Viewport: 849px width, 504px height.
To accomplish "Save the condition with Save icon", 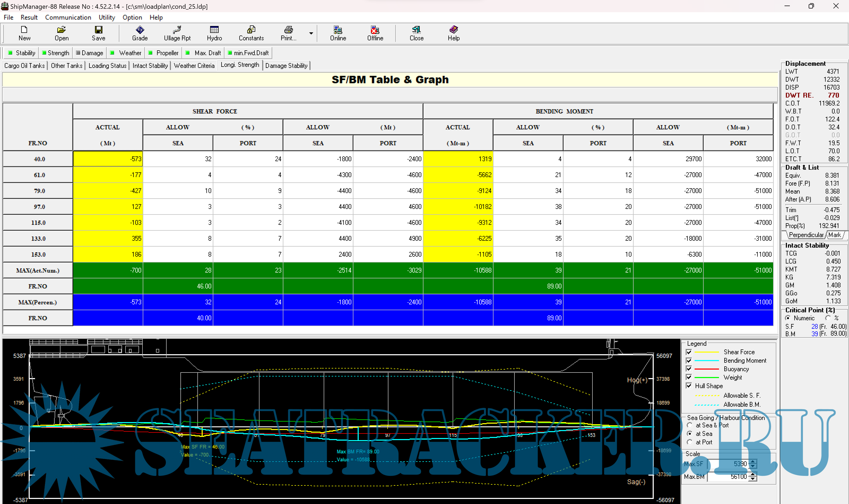I will 98,30.
